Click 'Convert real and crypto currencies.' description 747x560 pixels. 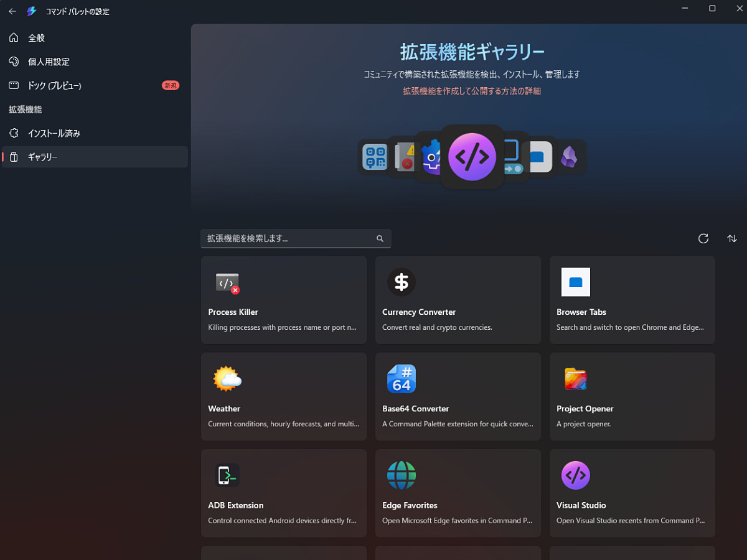tap(437, 327)
